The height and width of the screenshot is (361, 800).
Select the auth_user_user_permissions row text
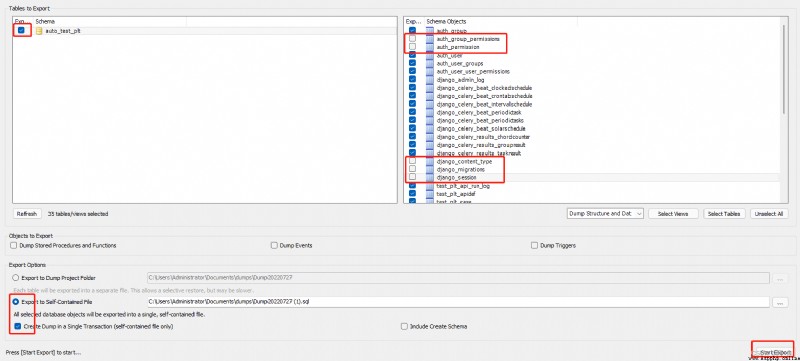(473, 71)
